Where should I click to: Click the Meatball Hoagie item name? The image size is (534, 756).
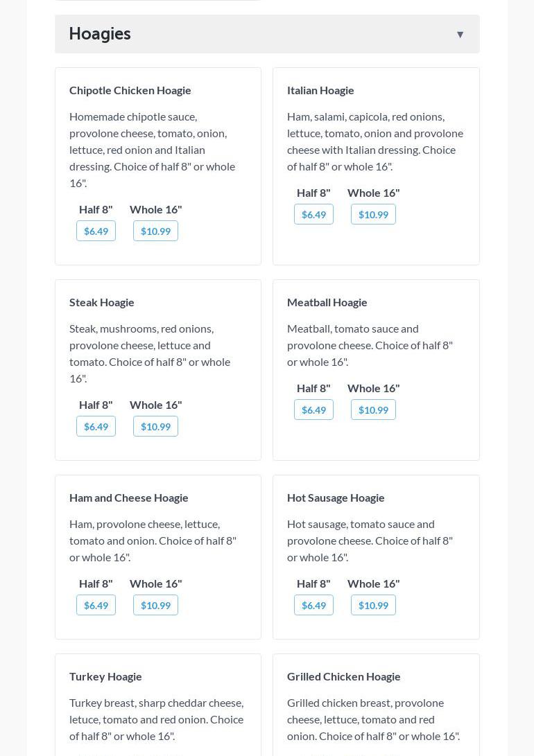coord(327,302)
